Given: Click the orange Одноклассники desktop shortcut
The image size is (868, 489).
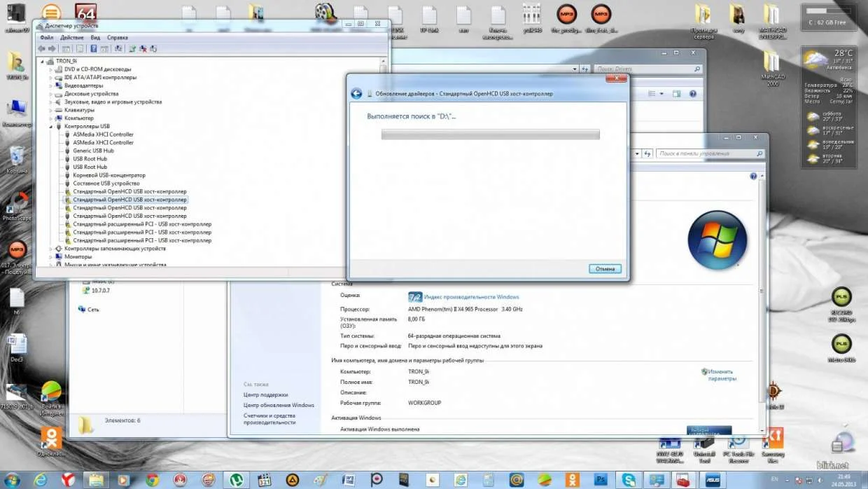Looking at the screenshot, I should coord(51,443).
